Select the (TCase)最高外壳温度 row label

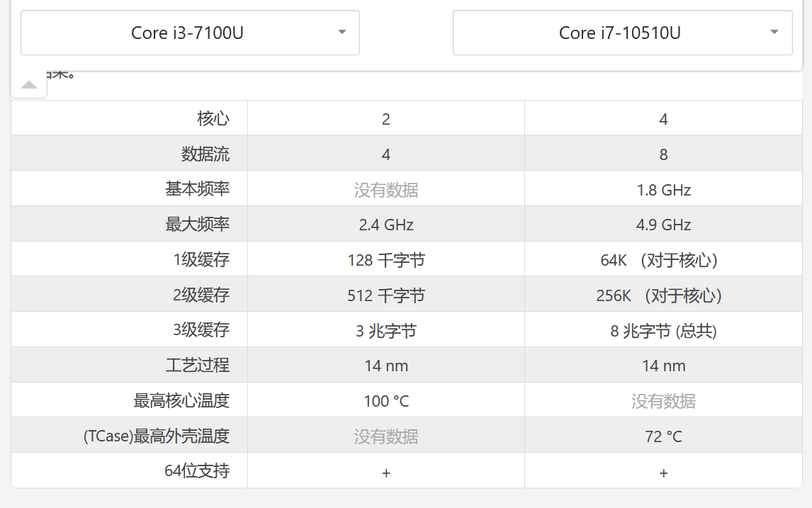click(x=157, y=436)
